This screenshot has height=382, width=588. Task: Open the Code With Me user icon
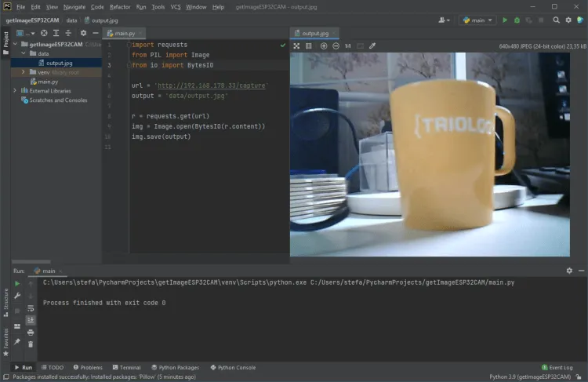click(444, 20)
